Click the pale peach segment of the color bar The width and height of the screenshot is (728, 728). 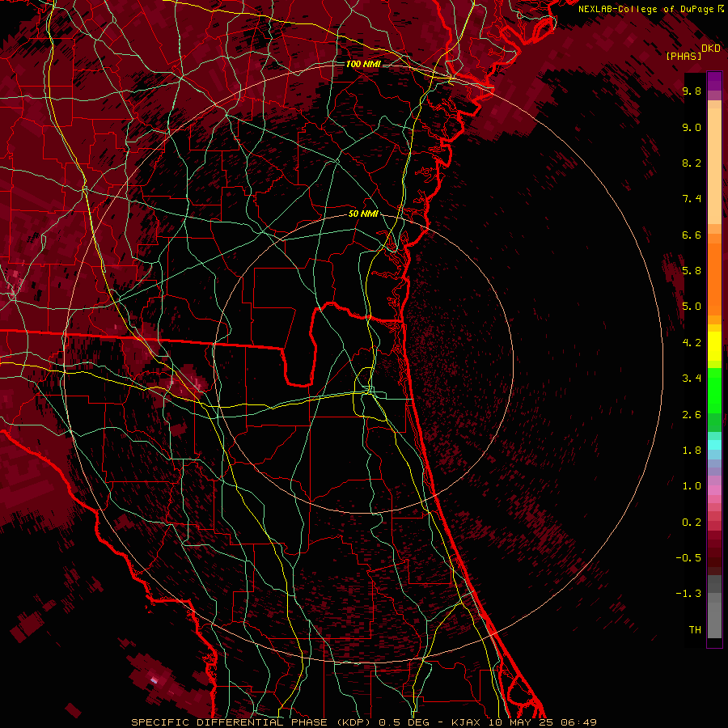point(714,166)
